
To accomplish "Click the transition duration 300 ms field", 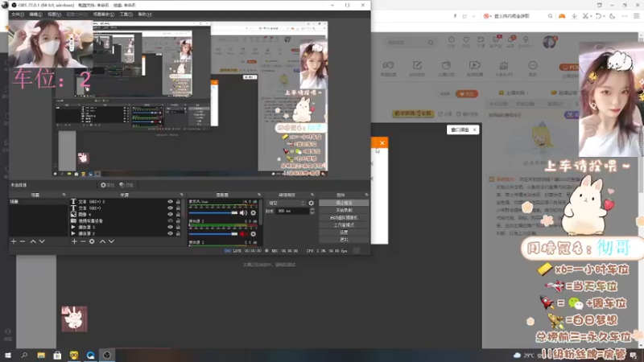I will click(292, 211).
